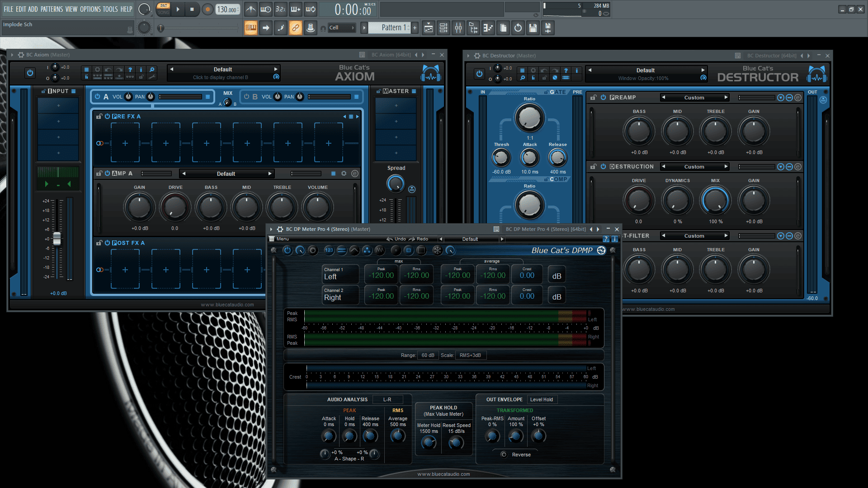Bypass the Destructor PREAMP section power
868x488 pixels.
click(x=603, y=98)
